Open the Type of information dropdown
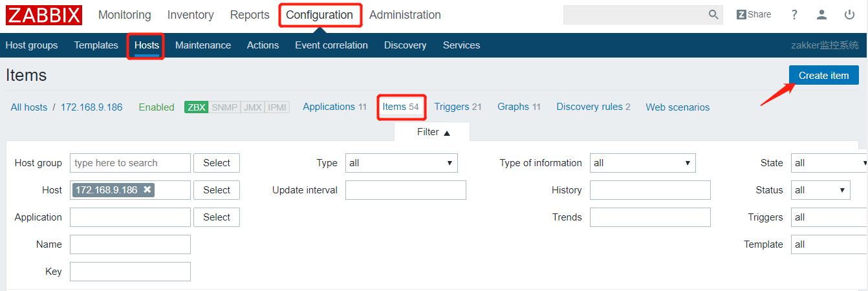The image size is (868, 291). tap(642, 163)
